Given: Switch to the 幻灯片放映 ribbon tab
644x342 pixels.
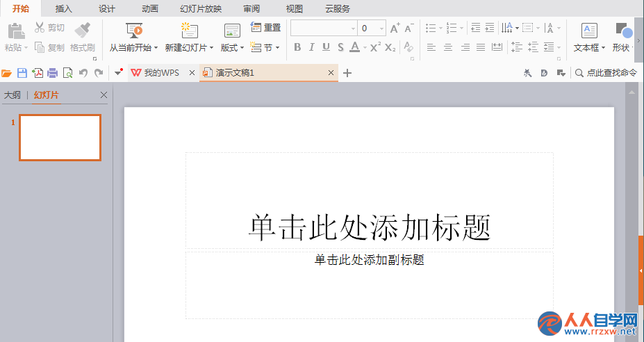Looking at the screenshot, I should (201, 8).
